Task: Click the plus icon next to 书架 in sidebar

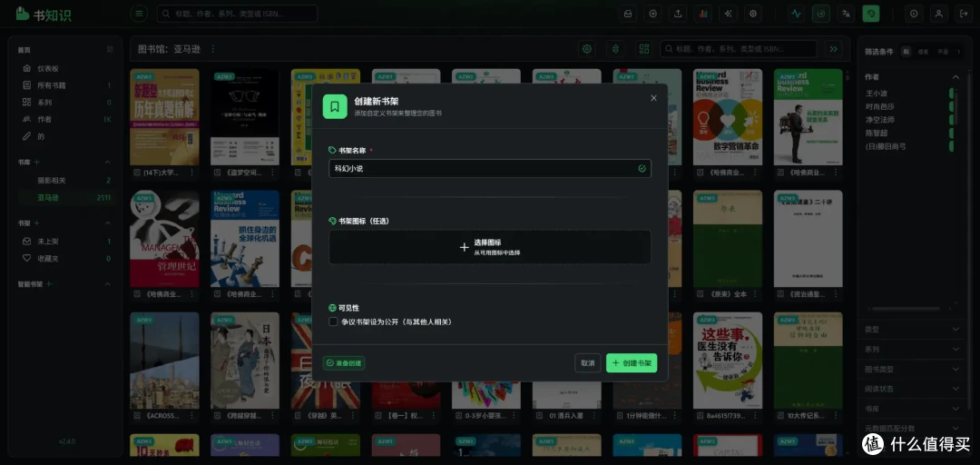Action: click(x=36, y=223)
